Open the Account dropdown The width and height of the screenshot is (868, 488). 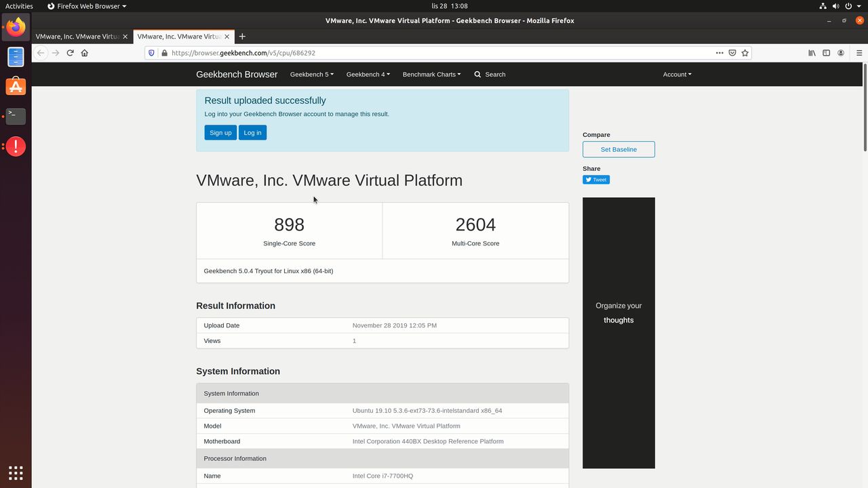pos(677,75)
